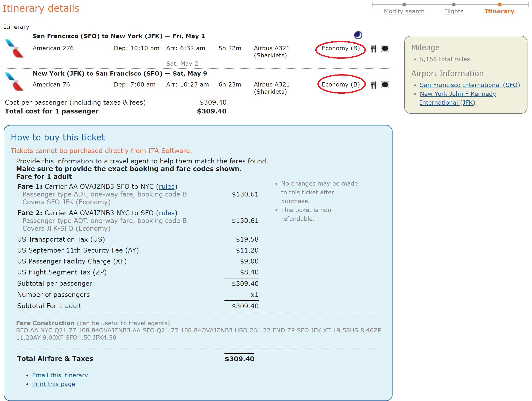Viewport: 532px width, 401px height.
Task: Open San Francisco International (SFO) airport info
Action: [470, 85]
